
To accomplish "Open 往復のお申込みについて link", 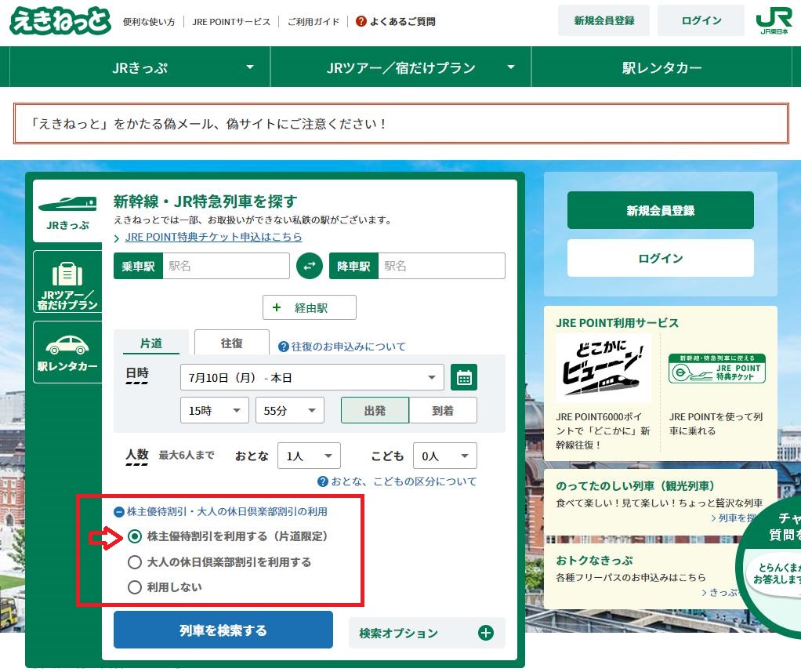I will pos(349,347).
